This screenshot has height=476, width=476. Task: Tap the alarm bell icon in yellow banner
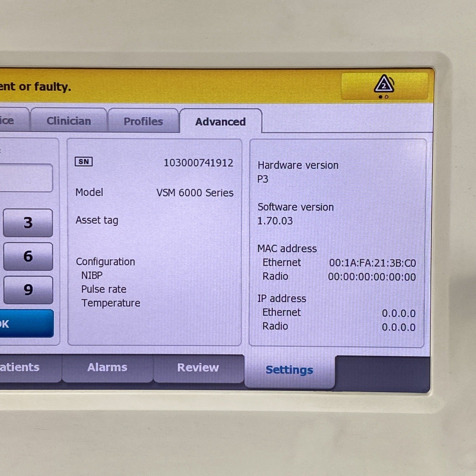(x=384, y=84)
